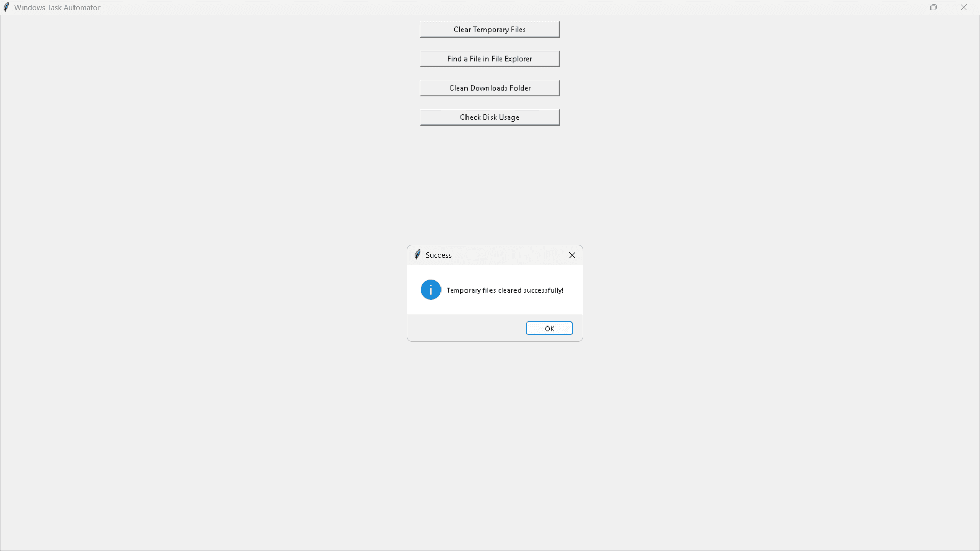This screenshot has height=551, width=980.
Task: Click the blue circular information symbol
Action: click(430, 290)
